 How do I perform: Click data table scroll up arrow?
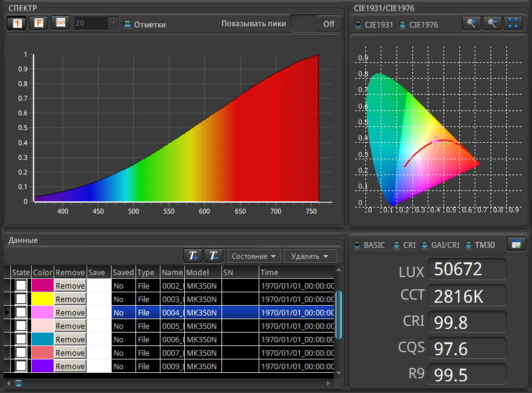pos(338,270)
